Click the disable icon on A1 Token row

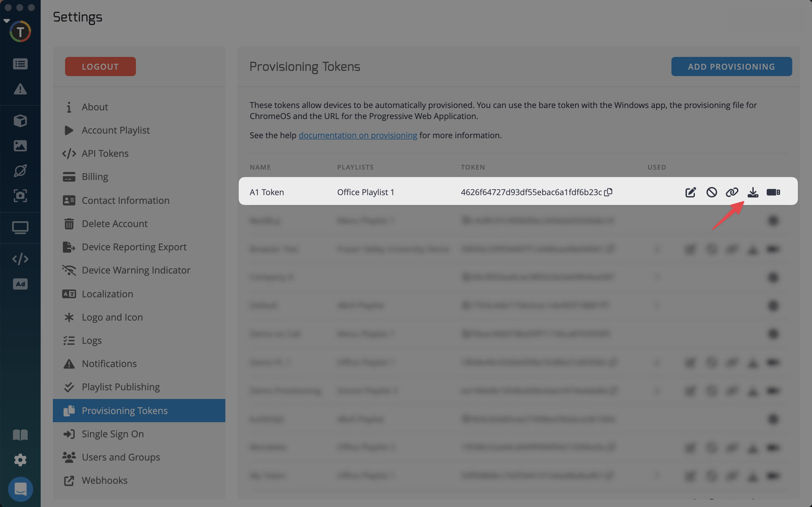(712, 192)
